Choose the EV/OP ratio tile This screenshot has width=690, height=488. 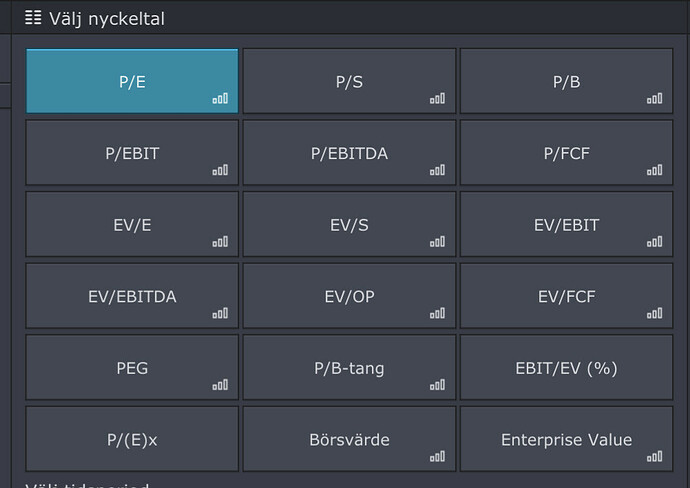(349, 296)
